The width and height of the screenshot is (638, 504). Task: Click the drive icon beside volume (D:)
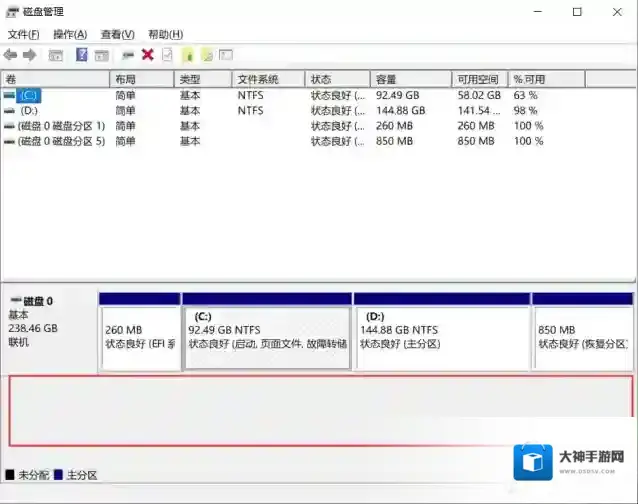pyautogui.click(x=9, y=111)
